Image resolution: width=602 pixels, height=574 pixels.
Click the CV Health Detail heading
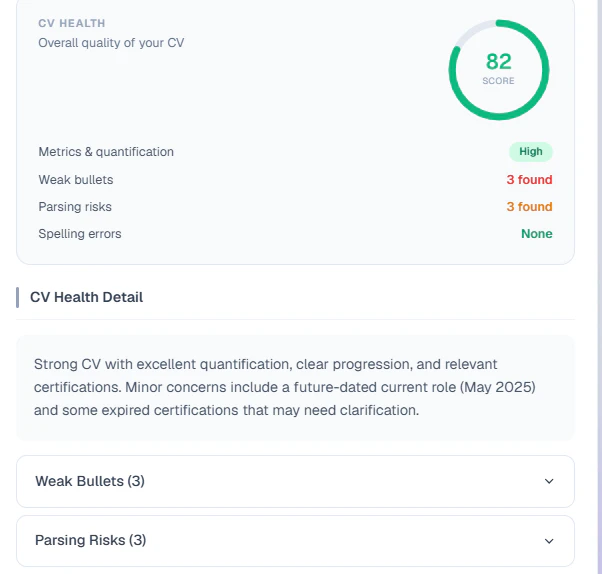pyautogui.click(x=86, y=297)
